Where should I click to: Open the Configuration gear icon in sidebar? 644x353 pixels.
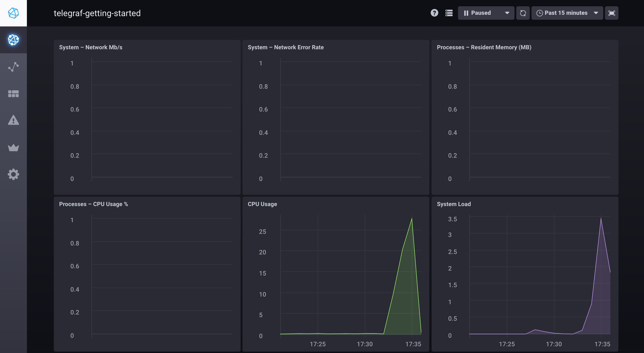[13, 174]
